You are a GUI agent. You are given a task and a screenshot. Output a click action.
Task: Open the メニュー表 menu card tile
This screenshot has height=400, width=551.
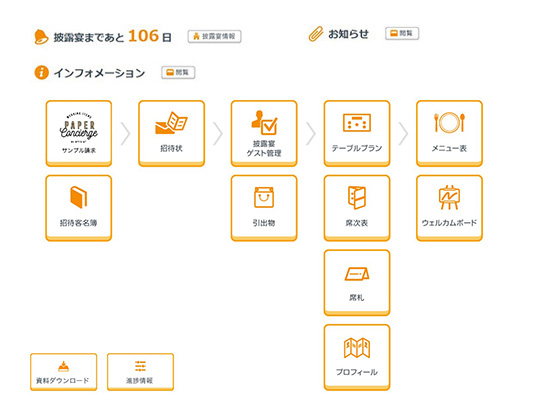(x=449, y=133)
